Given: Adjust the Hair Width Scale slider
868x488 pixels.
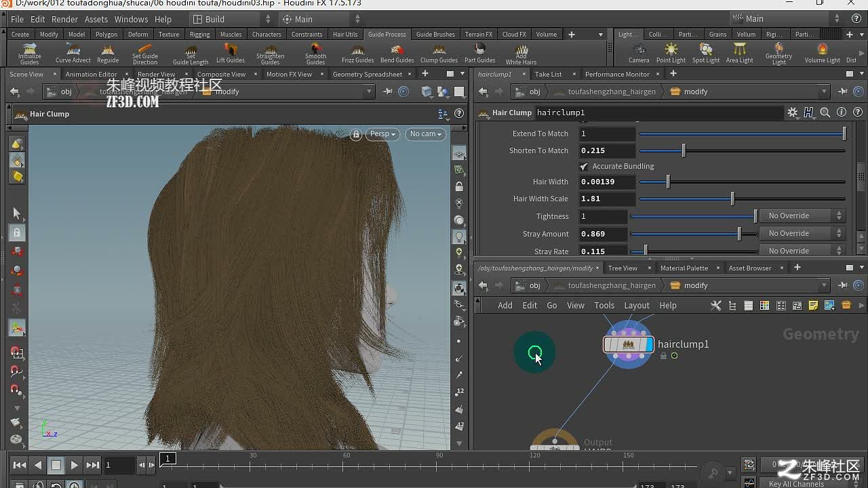Looking at the screenshot, I should (743, 199).
